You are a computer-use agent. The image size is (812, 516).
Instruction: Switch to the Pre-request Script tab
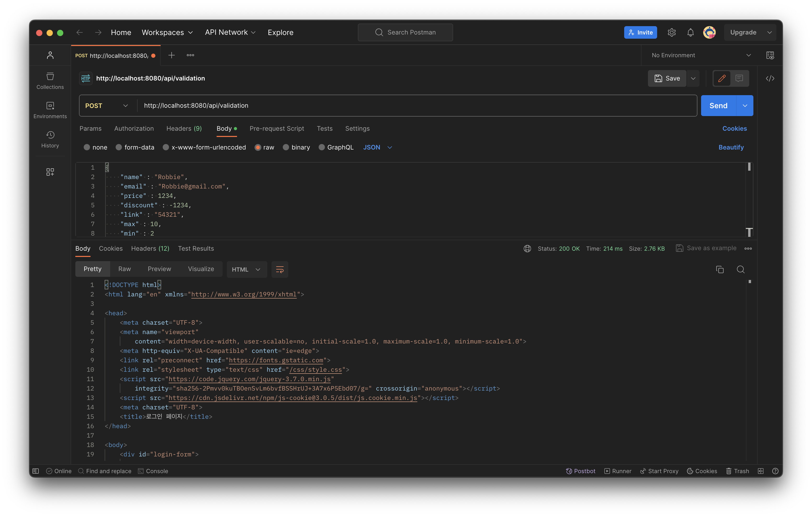[x=277, y=128]
